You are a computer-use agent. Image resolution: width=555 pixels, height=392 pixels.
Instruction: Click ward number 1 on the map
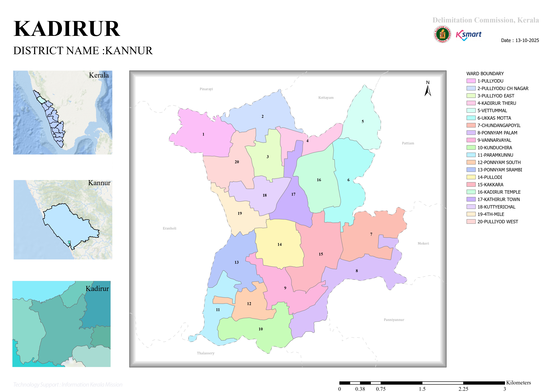203,134
